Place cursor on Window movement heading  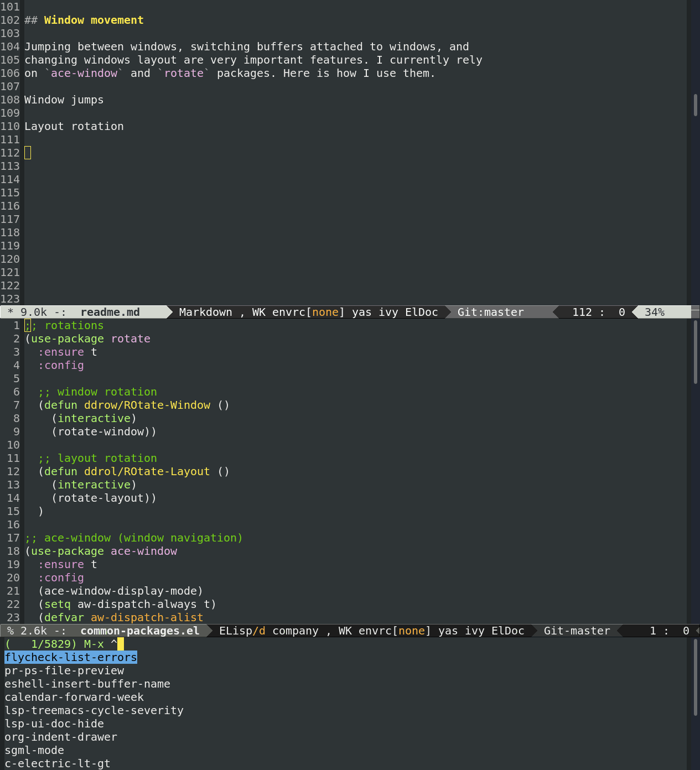[94, 20]
